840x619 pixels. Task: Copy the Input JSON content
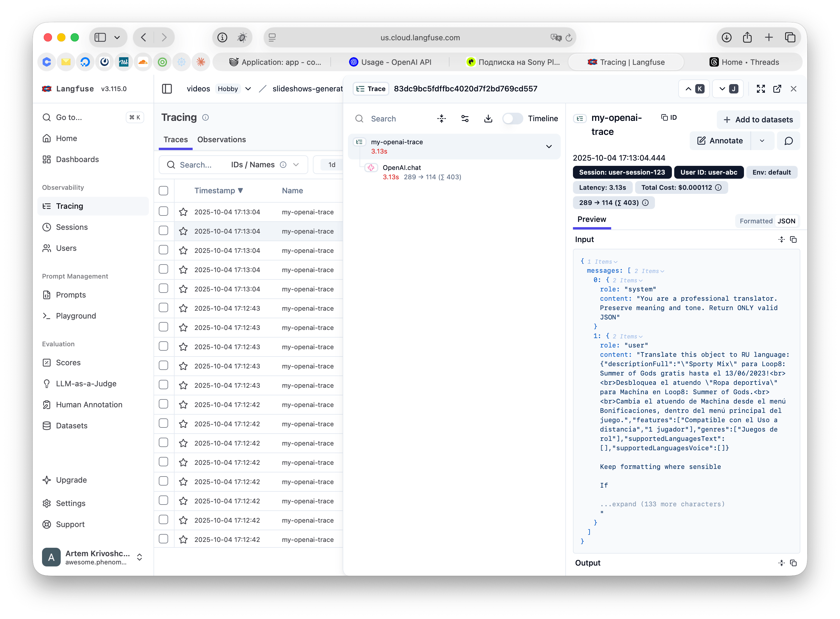tap(793, 239)
